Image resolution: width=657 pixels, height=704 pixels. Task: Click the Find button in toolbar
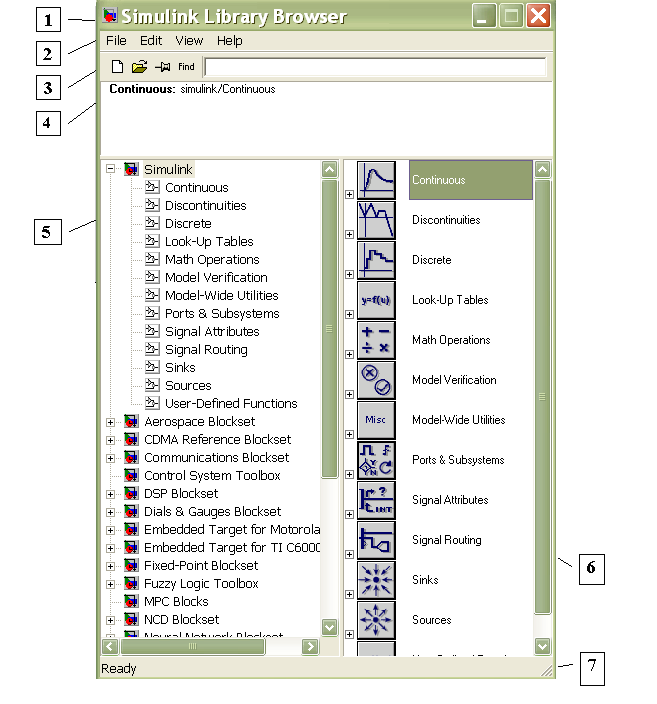point(186,67)
